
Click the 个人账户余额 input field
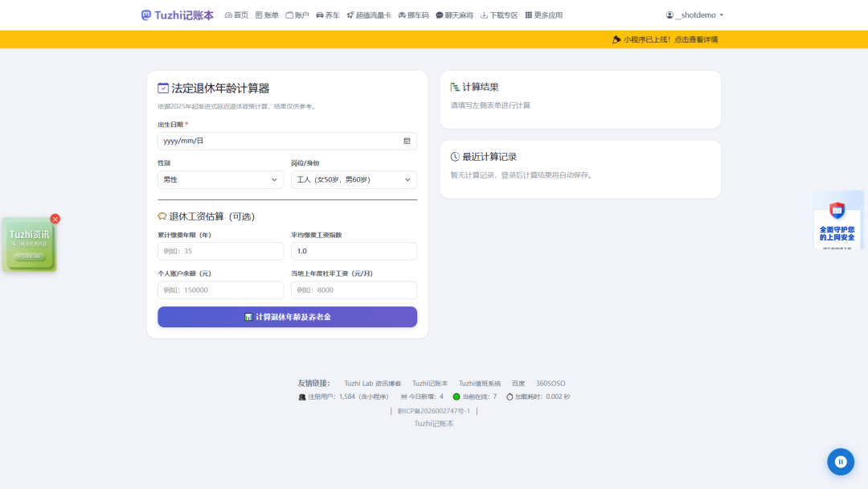pyautogui.click(x=220, y=290)
